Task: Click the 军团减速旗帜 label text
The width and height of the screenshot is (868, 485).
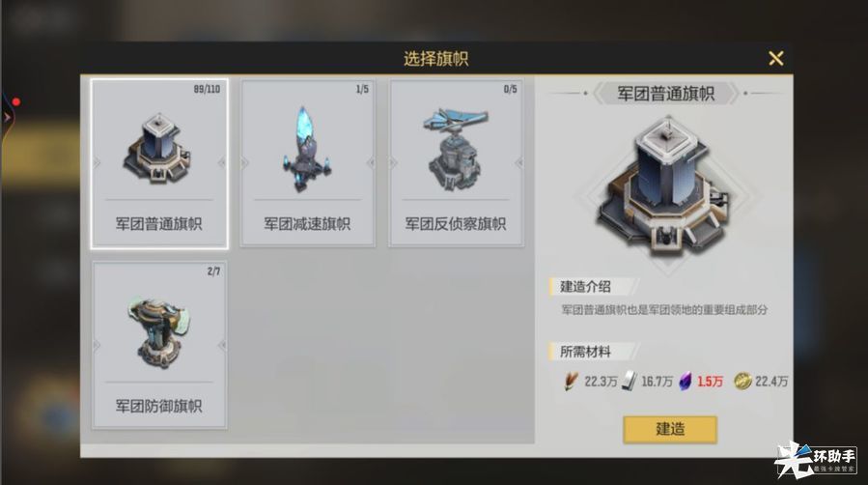Action: point(307,224)
